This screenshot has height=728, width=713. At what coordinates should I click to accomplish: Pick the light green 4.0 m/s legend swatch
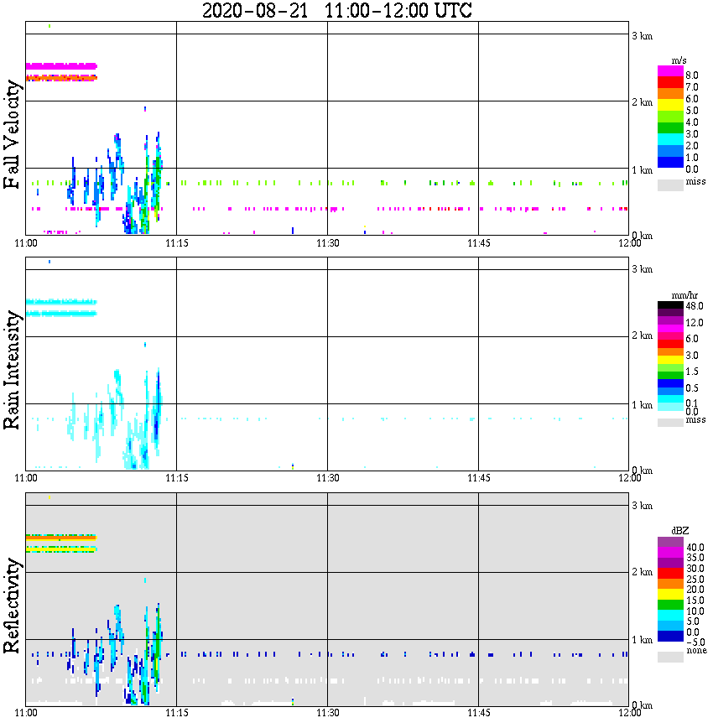(x=670, y=117)
